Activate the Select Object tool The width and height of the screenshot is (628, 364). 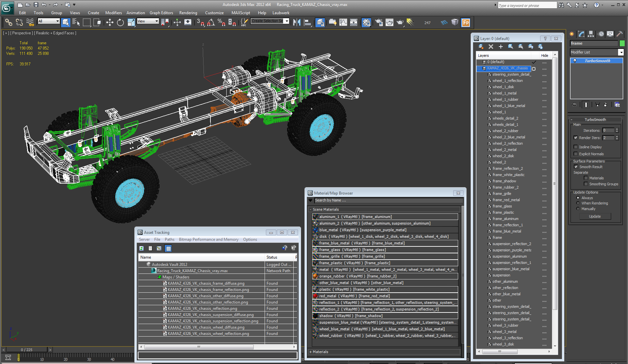[66, 22]
